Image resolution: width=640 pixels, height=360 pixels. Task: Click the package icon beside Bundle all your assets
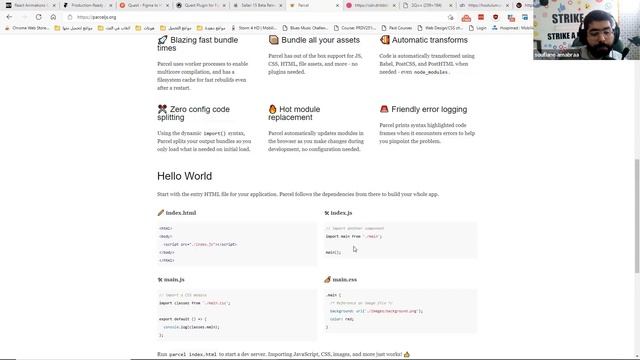[273, 40]
